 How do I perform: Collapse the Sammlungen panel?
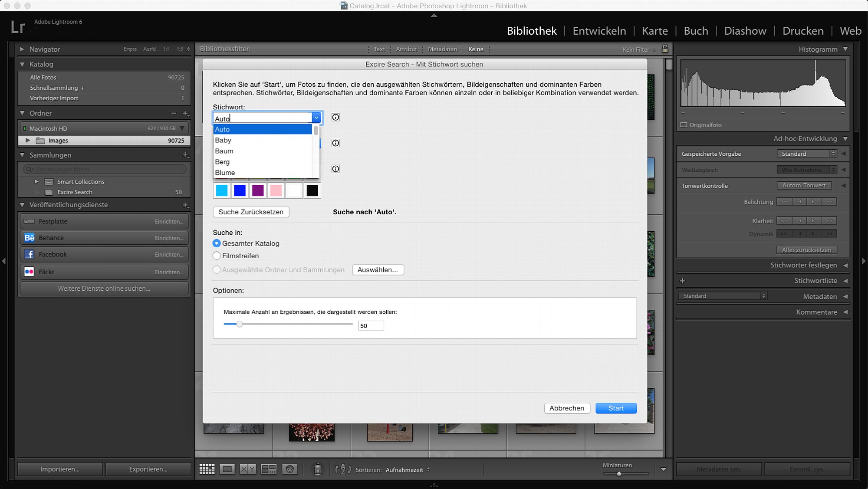pyautogui.click(x=22, y=155)
